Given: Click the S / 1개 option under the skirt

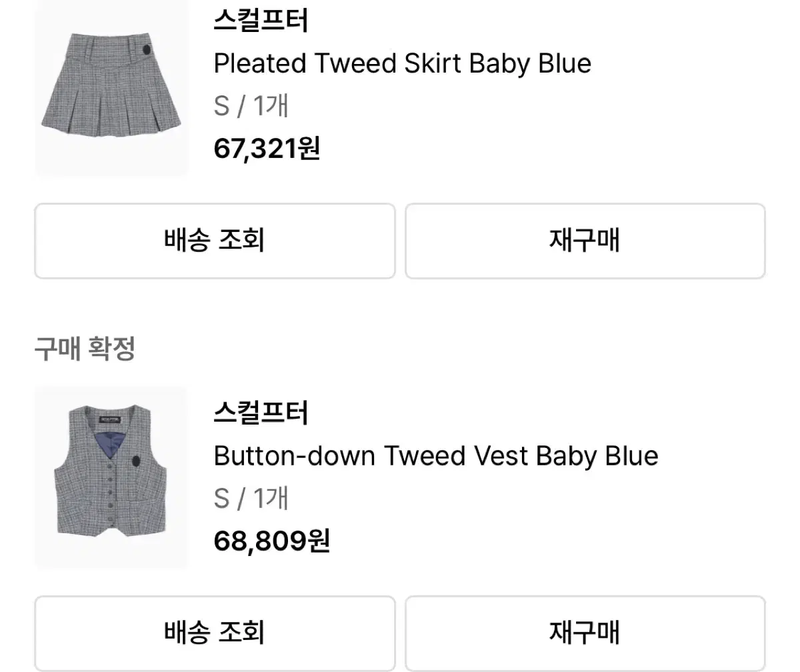Looking at the screenshot, I should (250, 106).
